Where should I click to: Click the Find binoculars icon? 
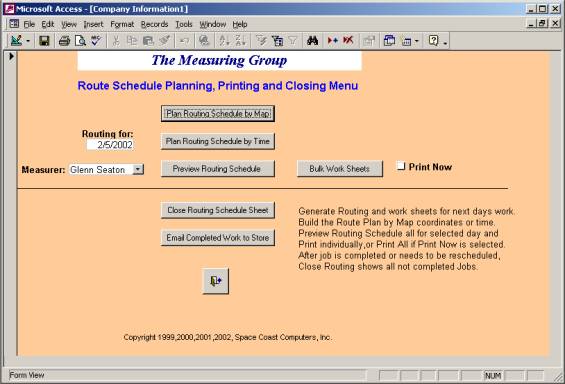[312, 41]
